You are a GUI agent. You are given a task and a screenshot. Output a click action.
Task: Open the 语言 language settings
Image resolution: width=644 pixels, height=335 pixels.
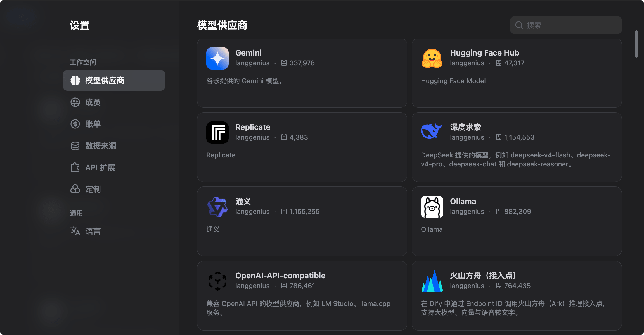[114, 231]
